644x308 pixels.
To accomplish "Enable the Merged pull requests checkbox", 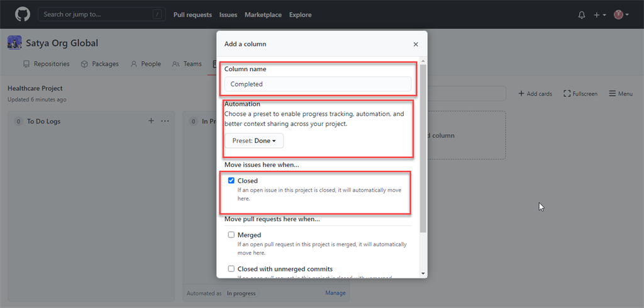I will [x=231, y=235].
